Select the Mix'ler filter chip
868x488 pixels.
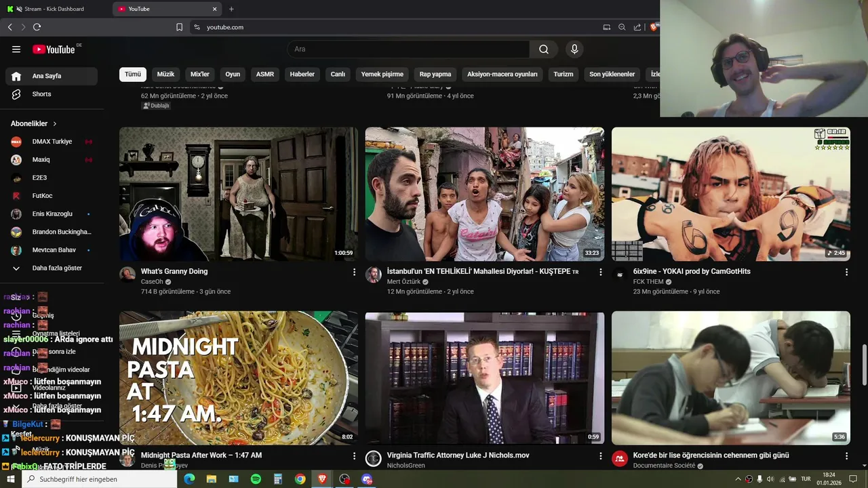pos(200,75)
